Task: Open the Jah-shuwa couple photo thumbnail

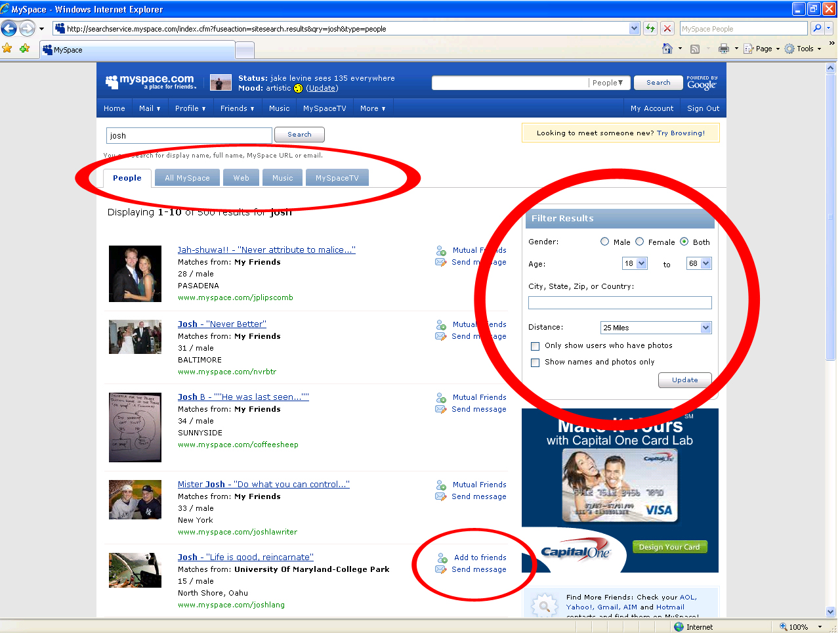Action: [135, 274]
